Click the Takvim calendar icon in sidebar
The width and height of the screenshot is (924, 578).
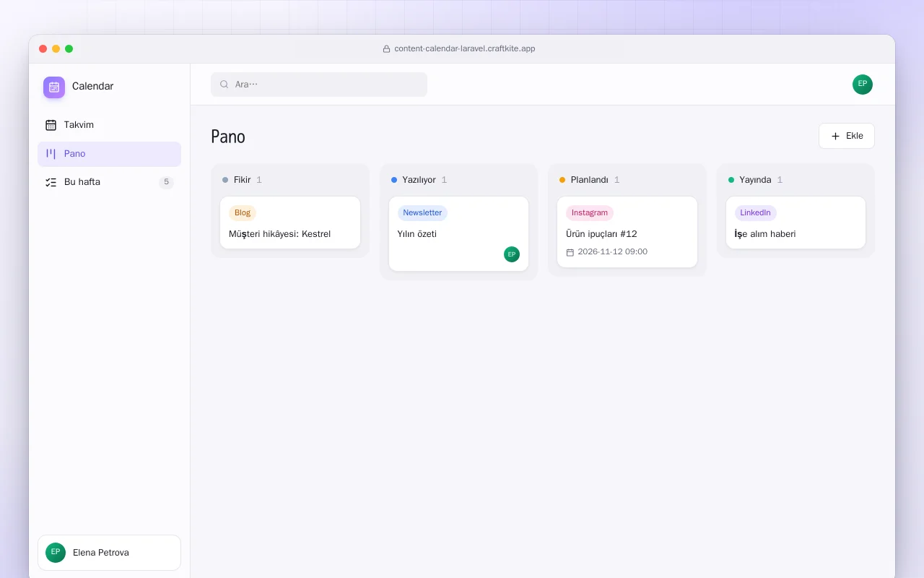click(51, 125)
